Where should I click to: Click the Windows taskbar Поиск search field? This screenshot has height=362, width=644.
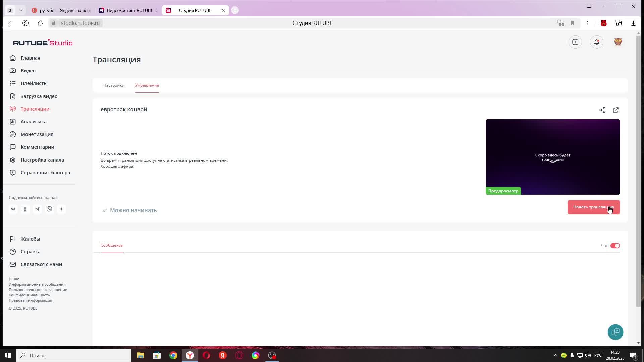74,355
